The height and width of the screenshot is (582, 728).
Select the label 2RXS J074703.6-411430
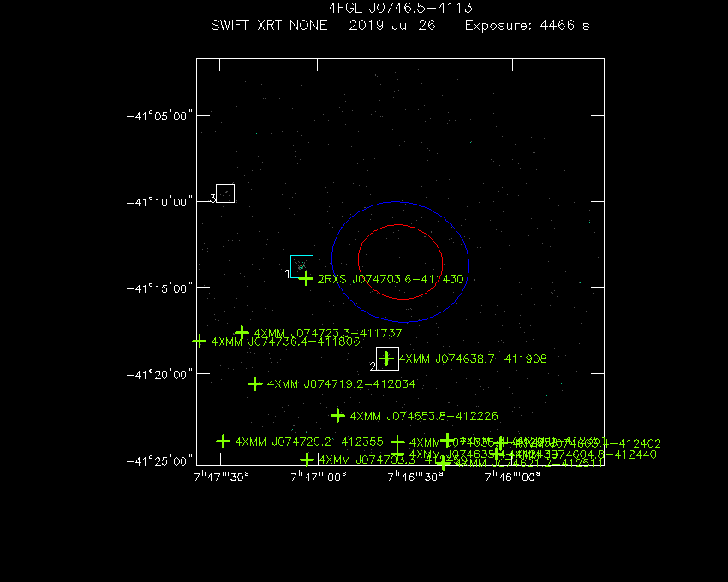pos(391,279)
